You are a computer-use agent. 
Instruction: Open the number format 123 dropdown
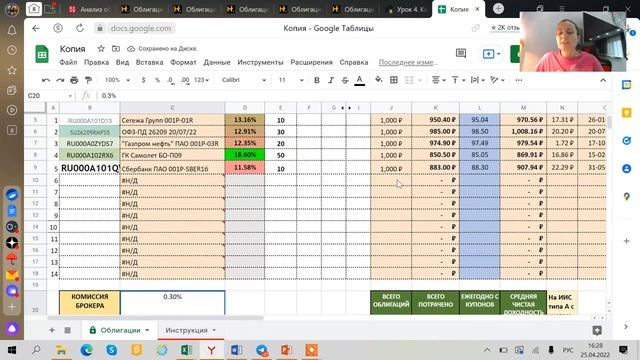[201, 80]
